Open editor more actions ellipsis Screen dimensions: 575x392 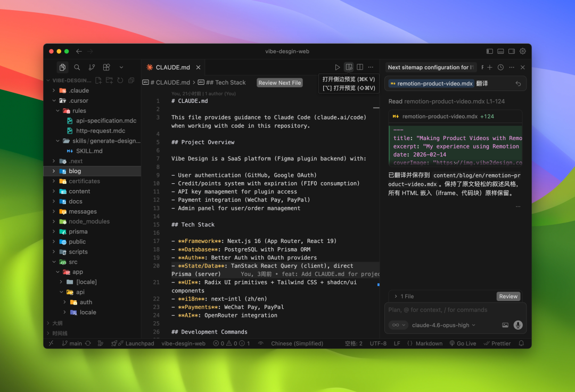(x=371, y=67)
